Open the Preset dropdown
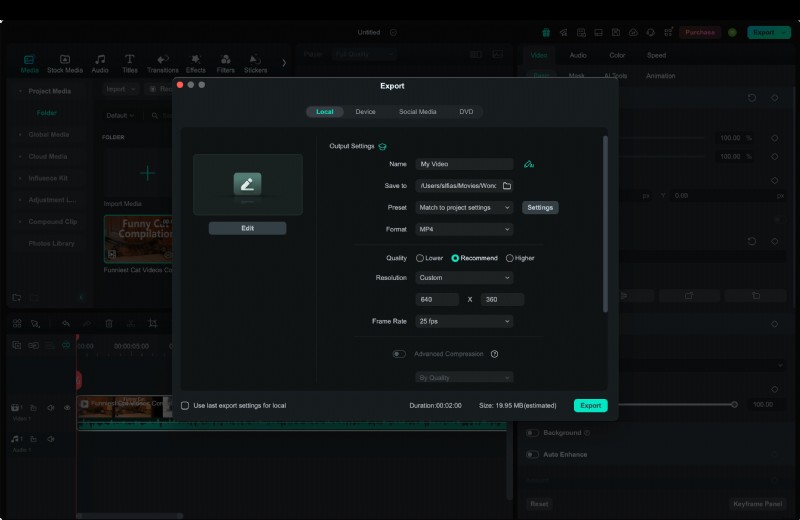The width and height of the screenshot is (800, 520). 464,208
